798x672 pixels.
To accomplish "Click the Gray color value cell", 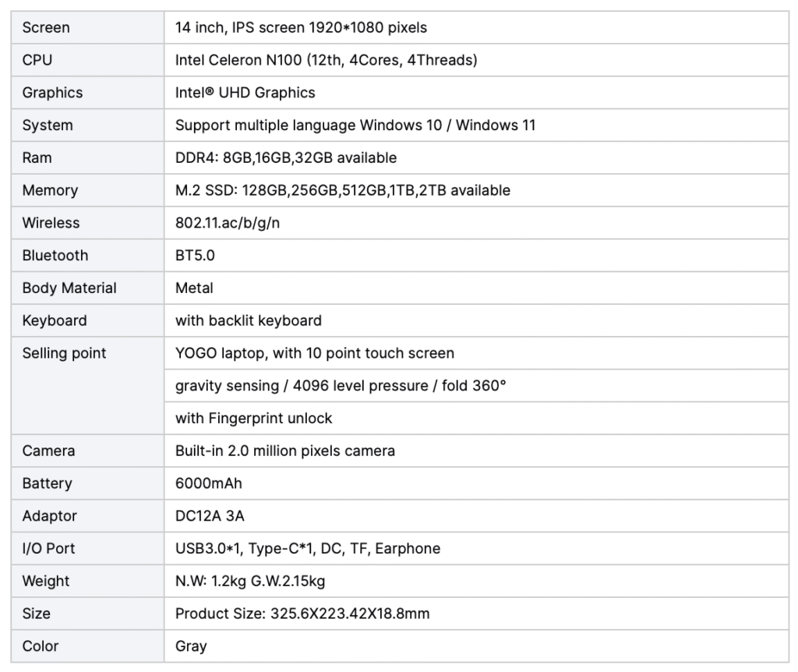I will [191, 646].
